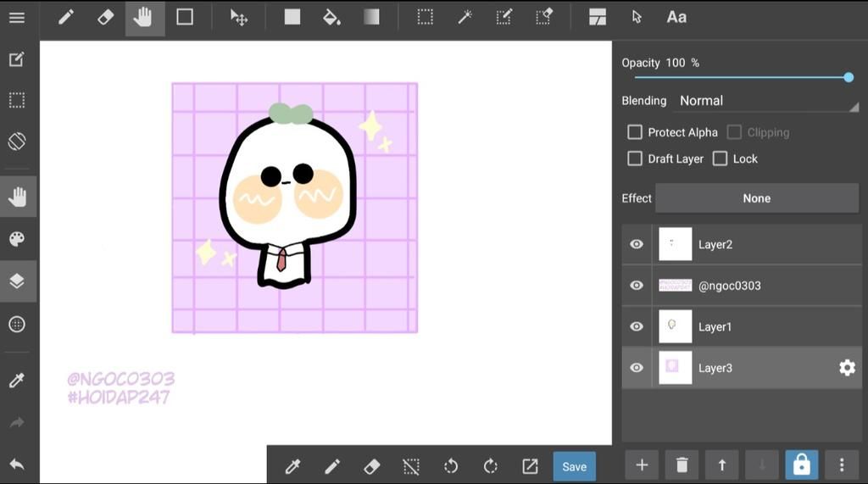Select the Select Eraser tool
868x484 pixels.
[544, 17]
